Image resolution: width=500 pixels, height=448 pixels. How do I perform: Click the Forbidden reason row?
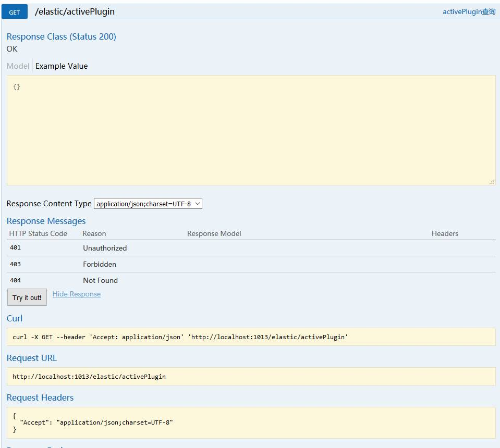point(100,264)
